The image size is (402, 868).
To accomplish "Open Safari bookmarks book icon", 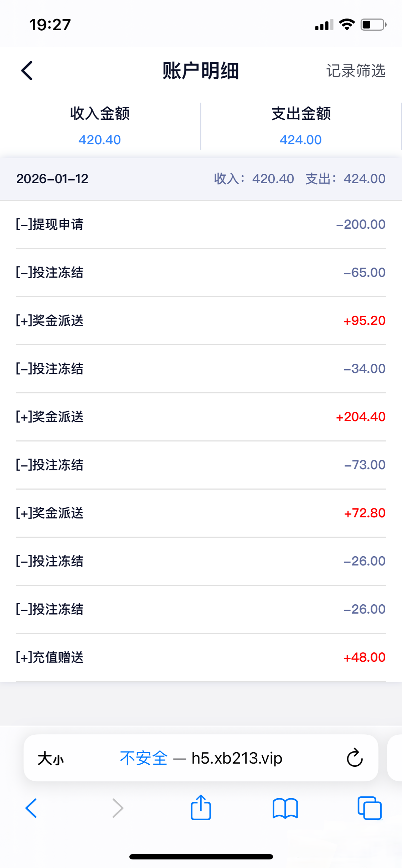I will pyautogui.click(x=285, y=808).
